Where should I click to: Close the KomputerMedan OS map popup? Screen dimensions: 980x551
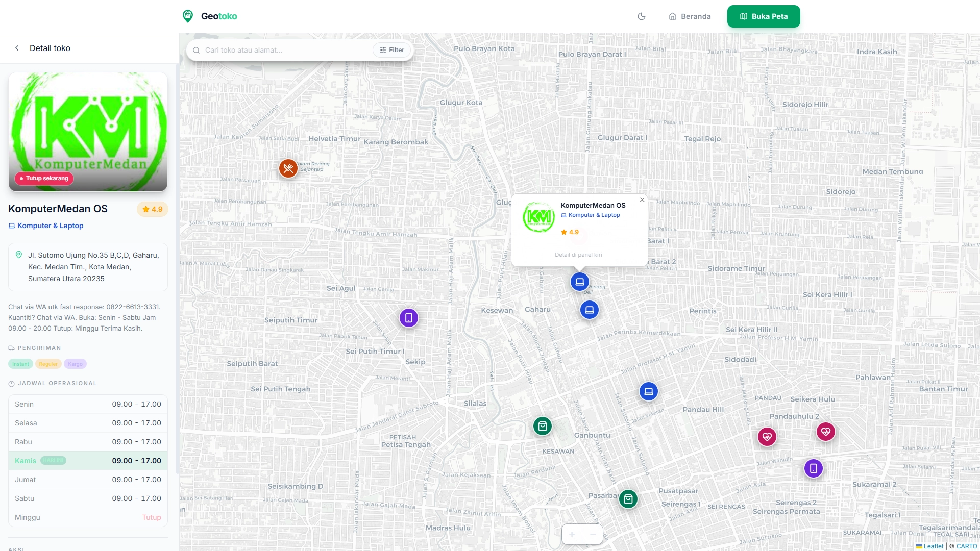(x=642, y=200)
